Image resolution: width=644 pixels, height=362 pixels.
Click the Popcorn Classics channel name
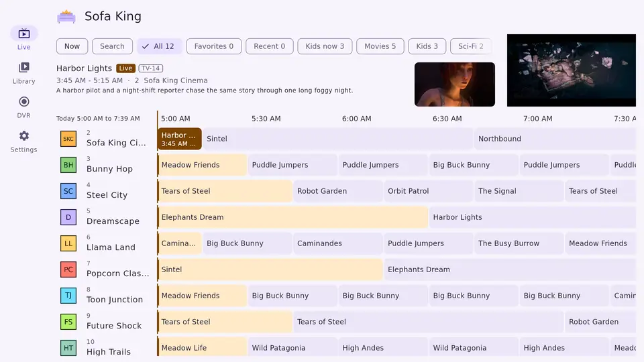pyautogui.click(x=118, y=274)
